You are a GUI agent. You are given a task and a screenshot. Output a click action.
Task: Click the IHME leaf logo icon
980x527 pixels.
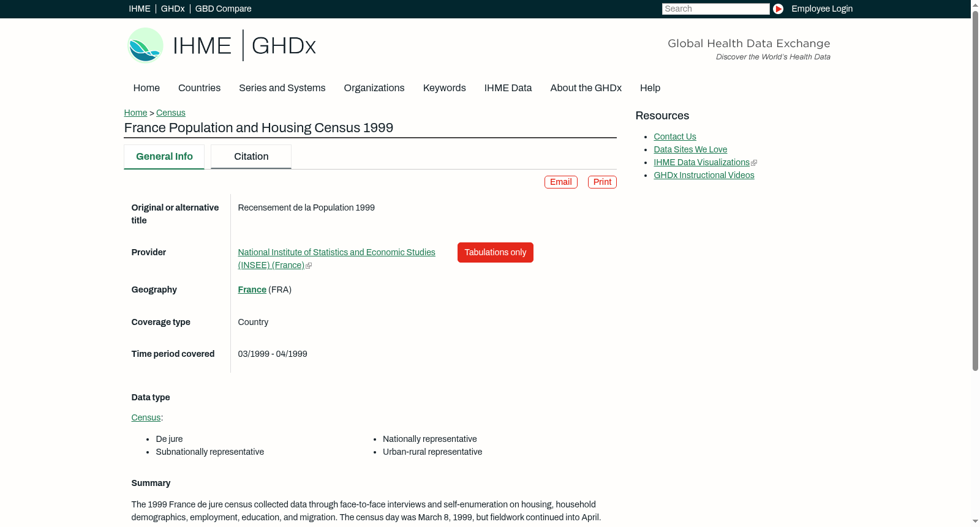(x=145, y=45)
